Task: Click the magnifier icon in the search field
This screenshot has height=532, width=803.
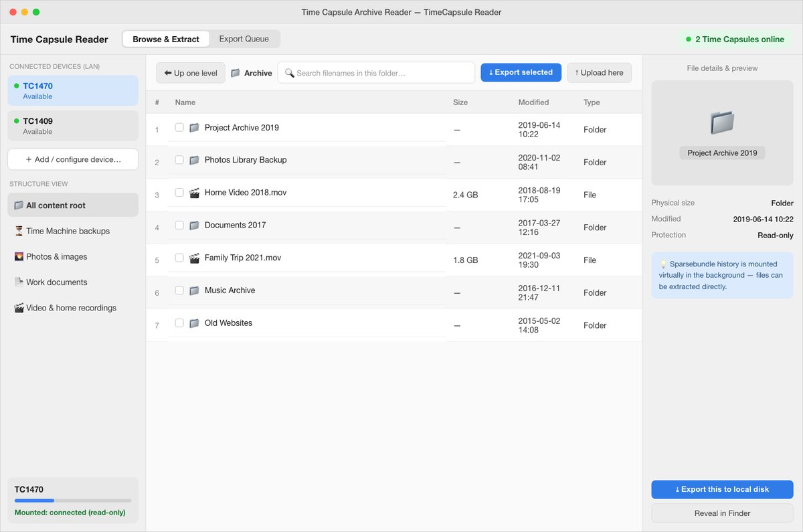Action: (290, 73)
